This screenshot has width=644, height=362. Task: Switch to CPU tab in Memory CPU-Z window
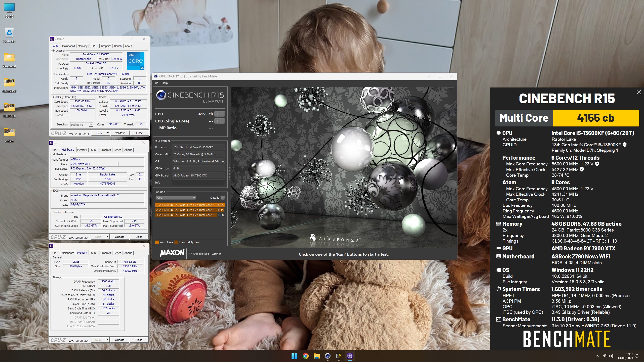(55, 253)
